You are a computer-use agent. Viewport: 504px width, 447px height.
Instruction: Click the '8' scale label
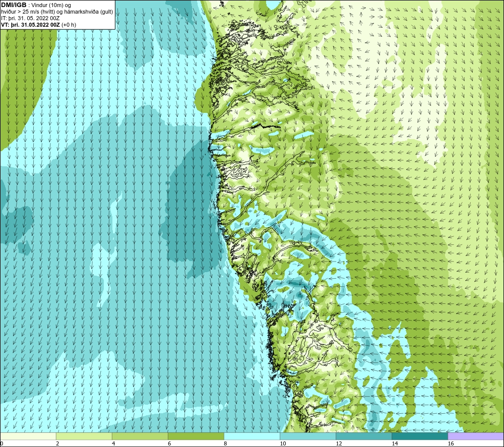(225, 443)
